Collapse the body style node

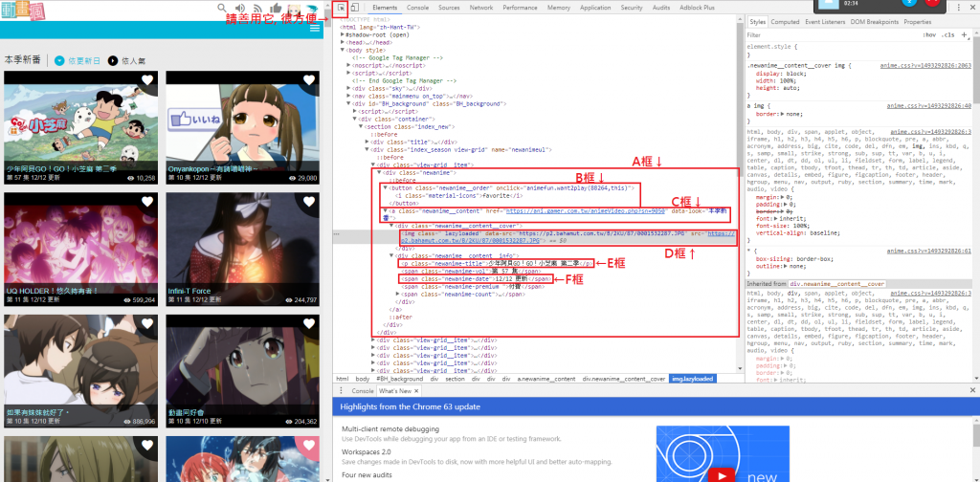tap(343, 50)
